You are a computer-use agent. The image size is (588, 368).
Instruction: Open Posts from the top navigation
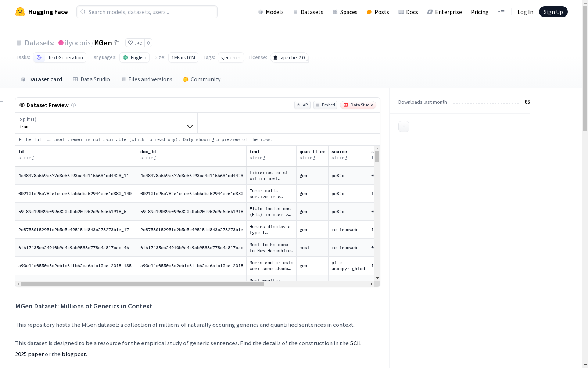[x=378, y=12]
